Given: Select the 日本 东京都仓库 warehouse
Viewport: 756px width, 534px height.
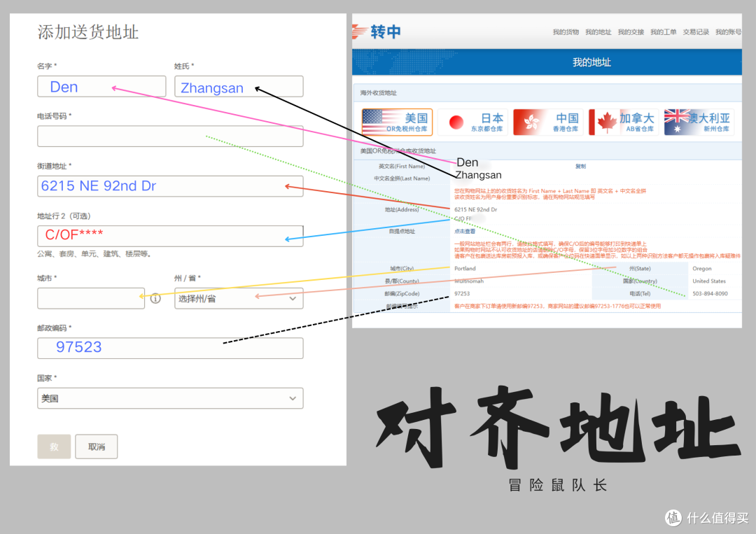Looking at the screenshot, I should click(473, 122).
